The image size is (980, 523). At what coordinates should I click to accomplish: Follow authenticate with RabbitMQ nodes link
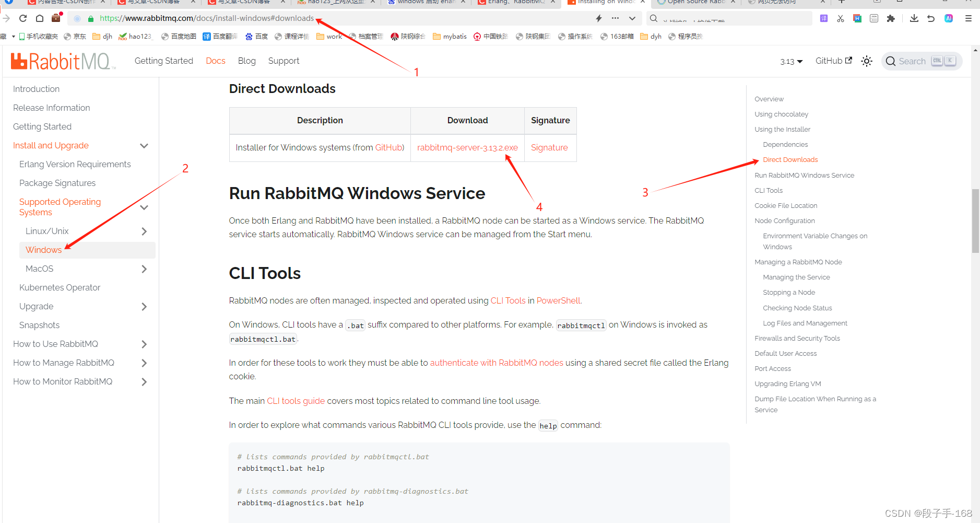click(x=496, y=363)
